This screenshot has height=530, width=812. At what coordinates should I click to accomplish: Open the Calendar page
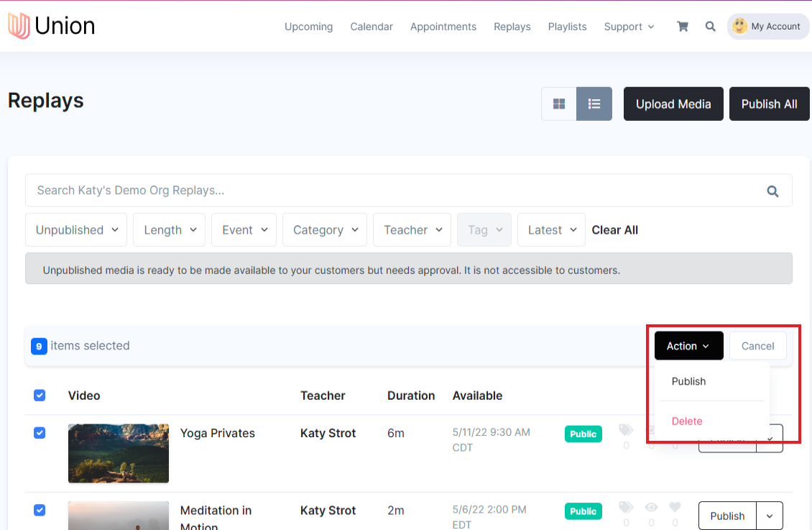372,27
